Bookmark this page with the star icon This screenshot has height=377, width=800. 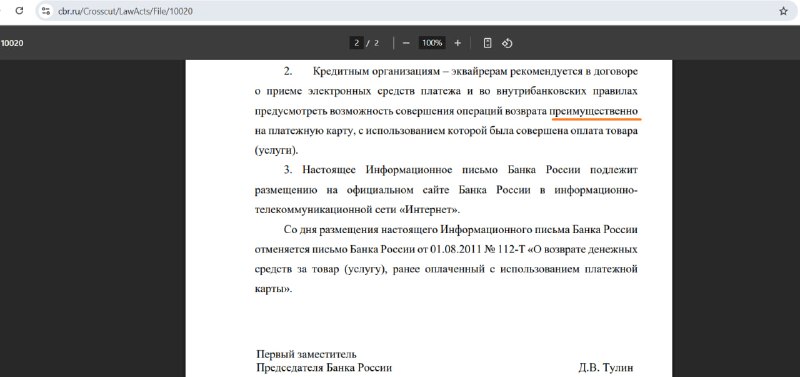(783, 11)
